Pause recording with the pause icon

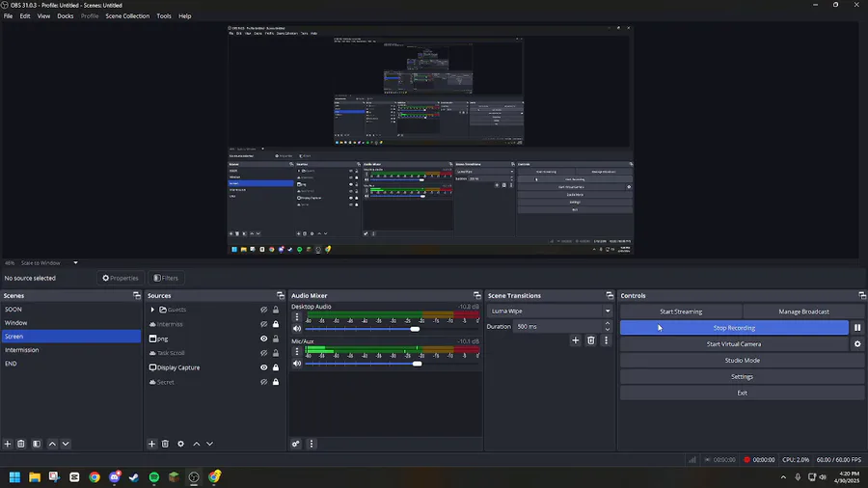point(857,328)
